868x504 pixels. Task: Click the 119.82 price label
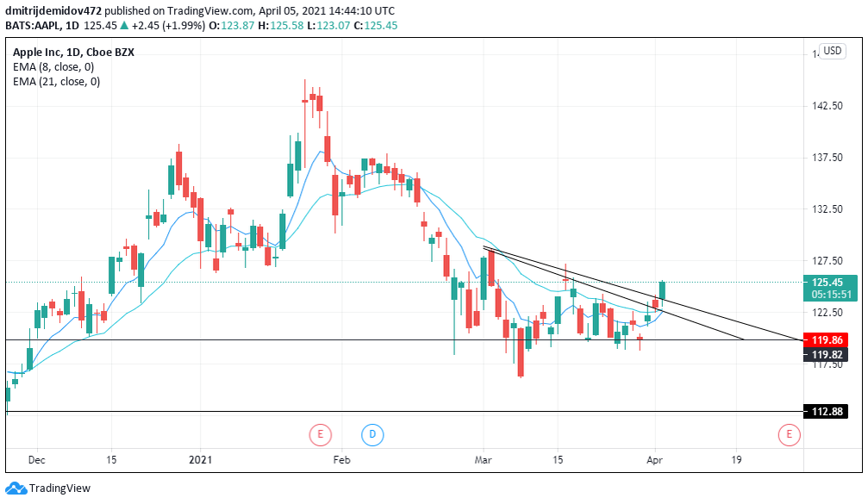(826, 355)
